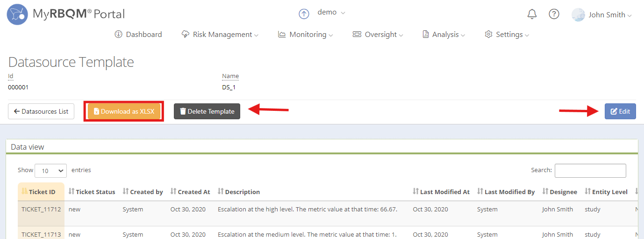
Task: Click the Id value 000001
Action: [19, 87]
